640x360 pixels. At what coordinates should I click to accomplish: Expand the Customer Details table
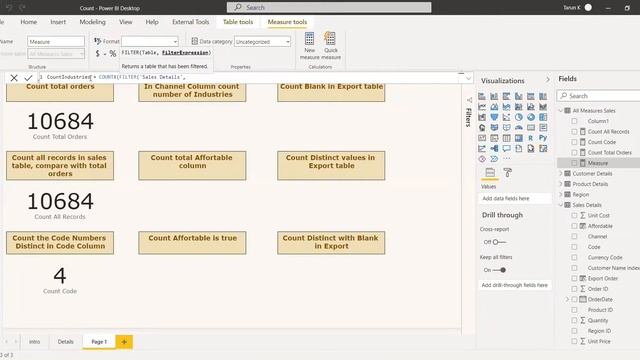click(561, 173)
